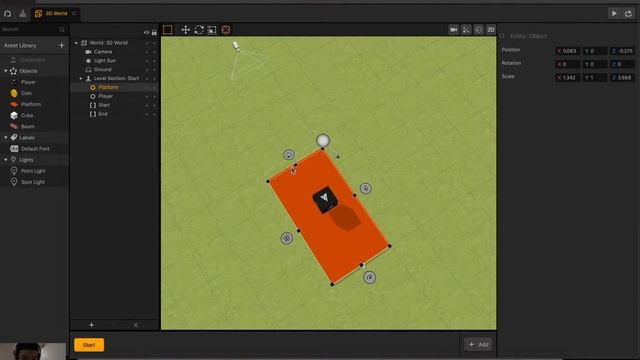Toggle lock on the Ground row
640x360 pixels.
[154, 69]
